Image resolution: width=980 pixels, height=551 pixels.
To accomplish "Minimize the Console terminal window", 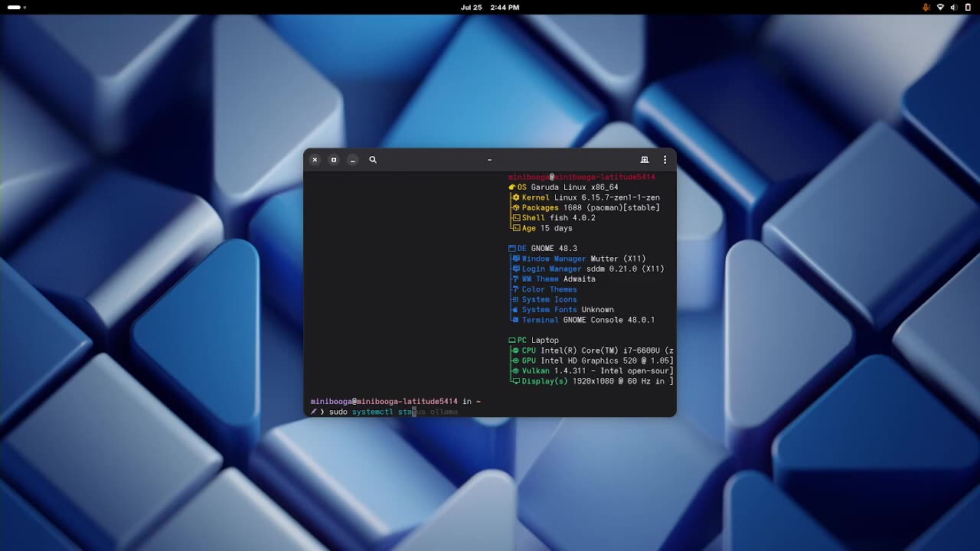I will (353, 160).
